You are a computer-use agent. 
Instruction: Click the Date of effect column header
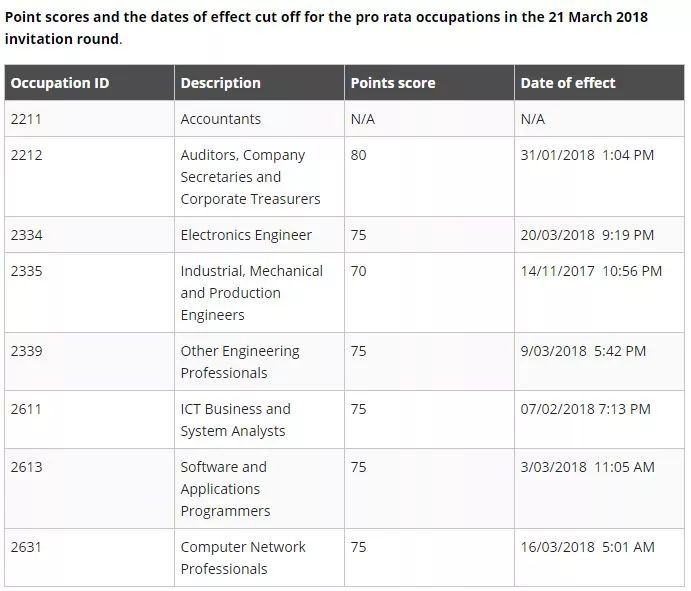pos(599,83)
